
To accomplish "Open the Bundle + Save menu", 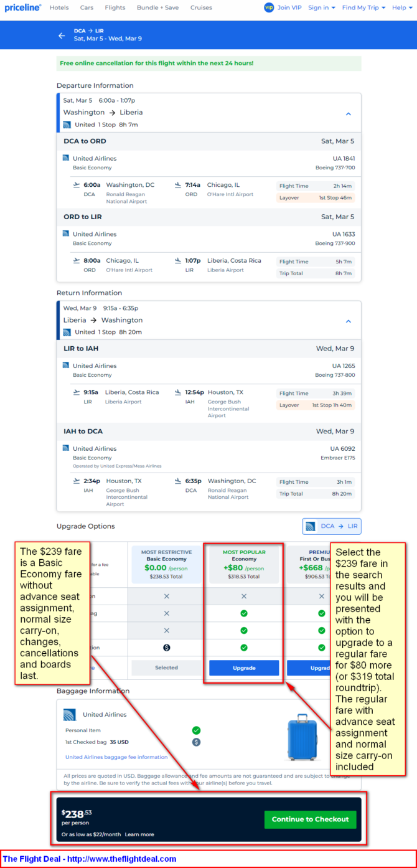I will tap(157, 7).
